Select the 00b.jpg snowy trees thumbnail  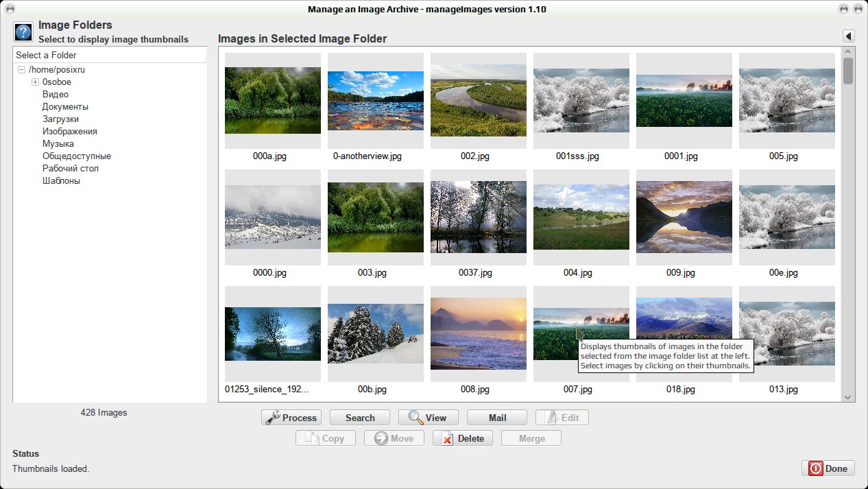click(376, 334)
